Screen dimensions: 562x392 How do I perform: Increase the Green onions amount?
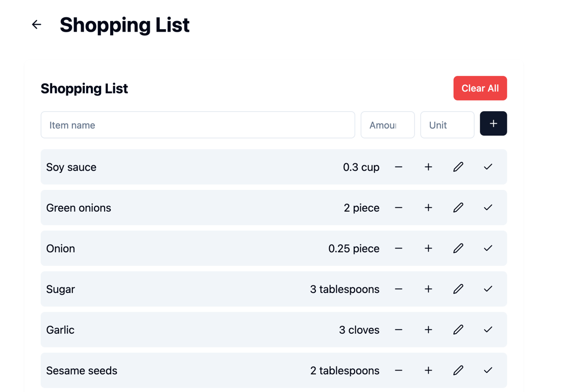[428, 208]
